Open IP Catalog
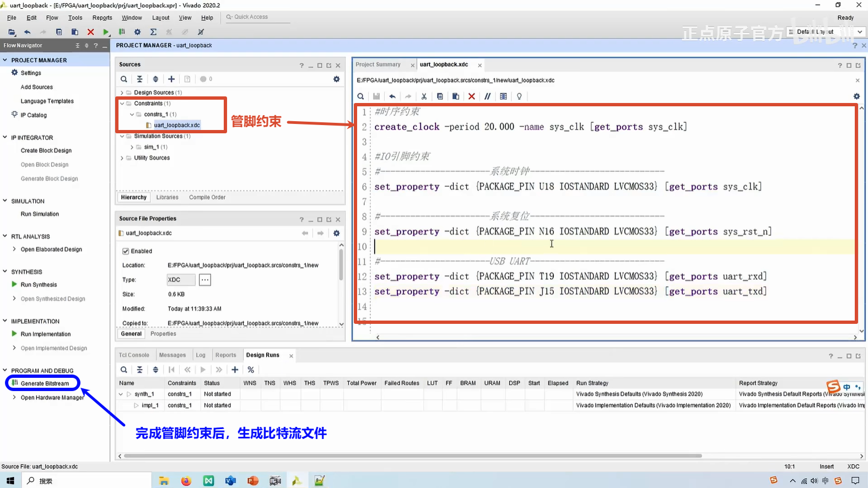The width and height of the screenshot is (868, 488). click(34, 115)
